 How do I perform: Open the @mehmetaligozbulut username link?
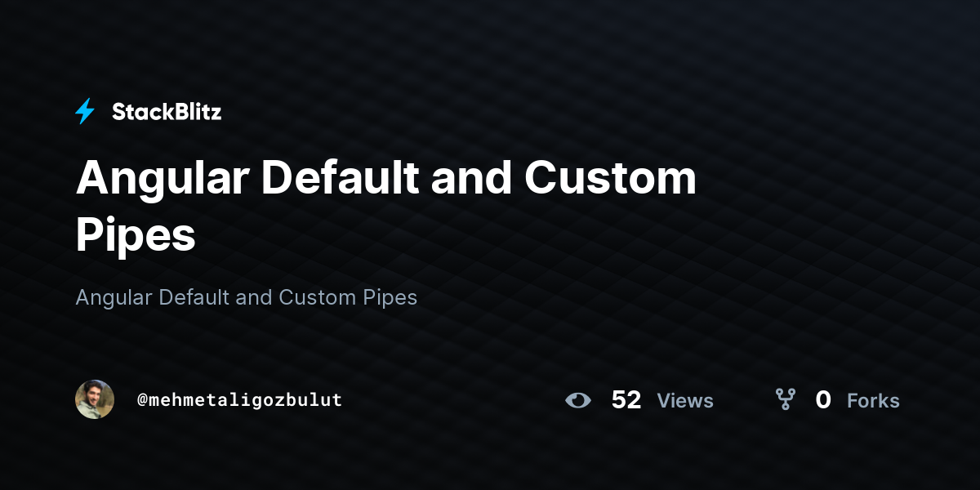click(x=240, y=400)
